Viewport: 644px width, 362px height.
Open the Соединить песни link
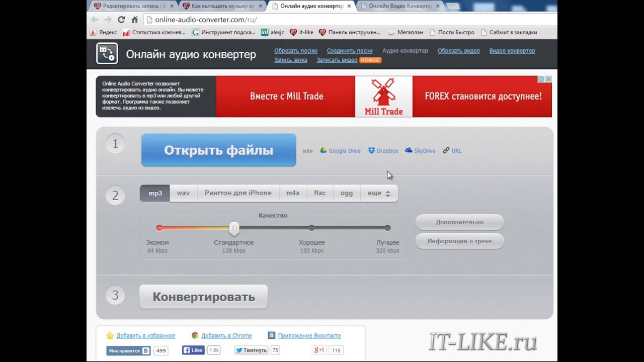(x=350, y=51)
